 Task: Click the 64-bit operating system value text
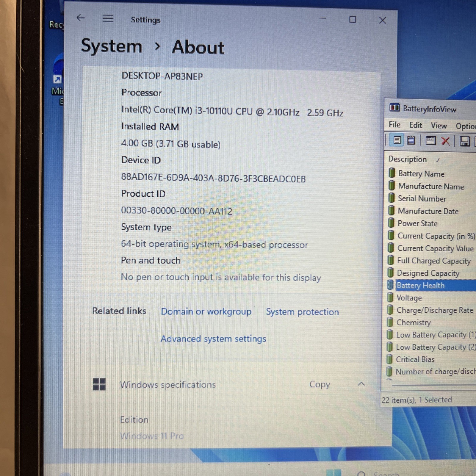(x=214, y=244)
